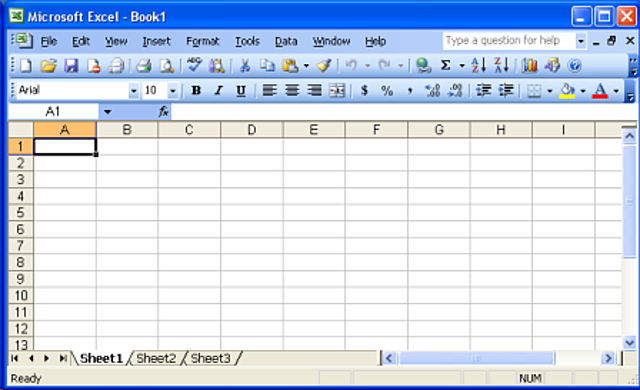Viewport: 640px width, 390px height.
Task: Select row 5 header
Action: [x=20, y=213]
